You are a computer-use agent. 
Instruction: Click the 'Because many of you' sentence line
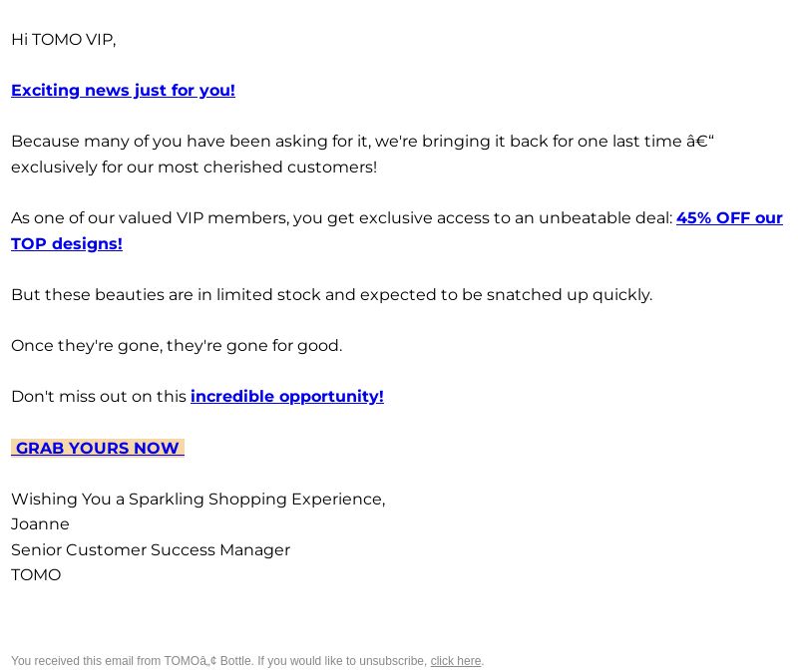[362, 142]
